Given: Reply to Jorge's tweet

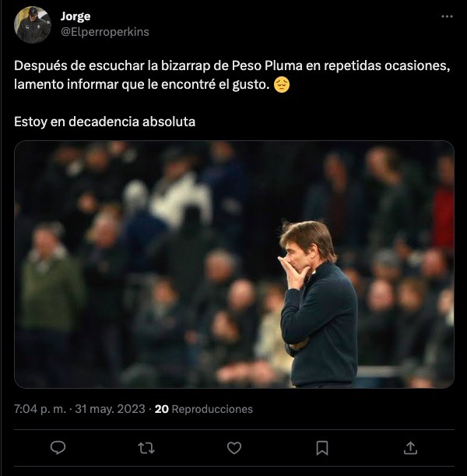Looking at the screenshot, I should pos(57,447).
